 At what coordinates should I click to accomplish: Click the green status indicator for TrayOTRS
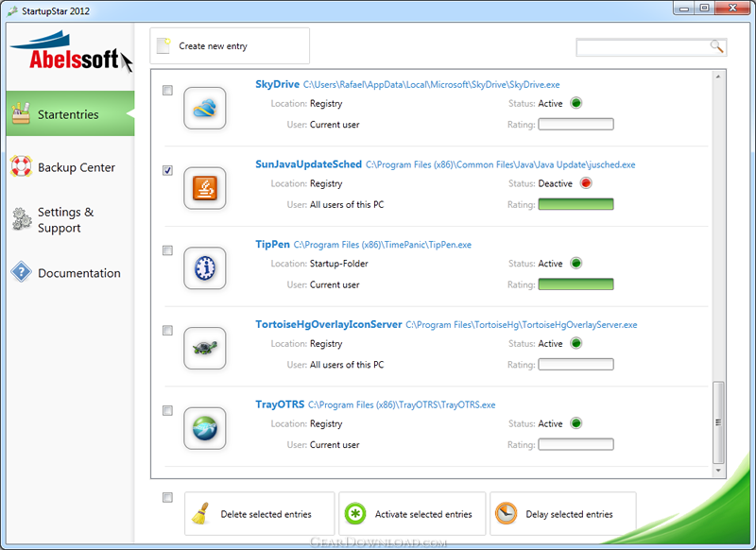click(x=576, y=422)
